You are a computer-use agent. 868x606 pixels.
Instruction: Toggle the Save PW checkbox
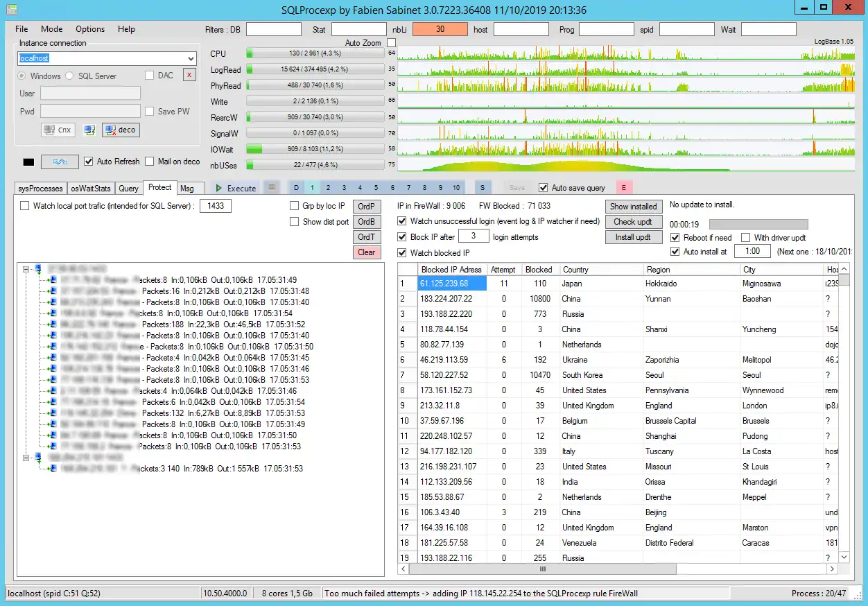(149, 112)
